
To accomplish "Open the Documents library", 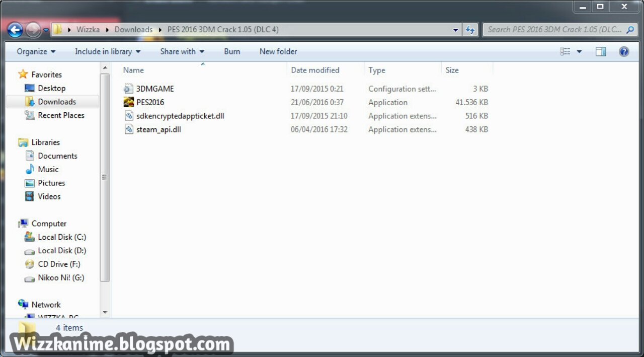I will [x=57, y=156].
